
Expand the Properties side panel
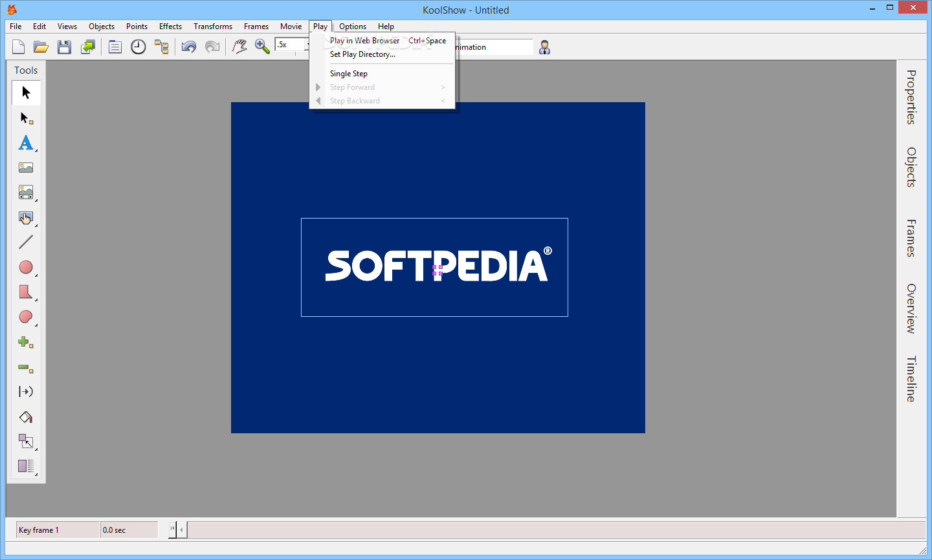point(911,97)
